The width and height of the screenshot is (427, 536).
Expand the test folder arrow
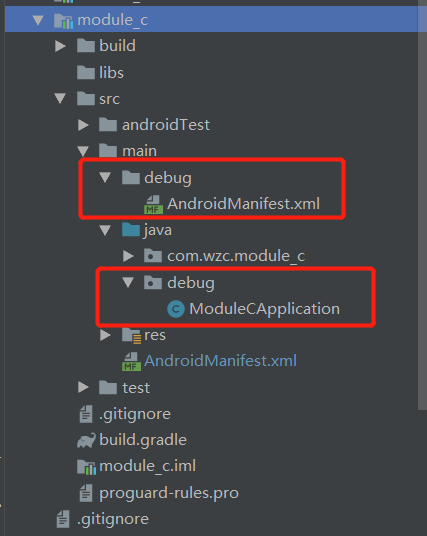tap(83, 387)
